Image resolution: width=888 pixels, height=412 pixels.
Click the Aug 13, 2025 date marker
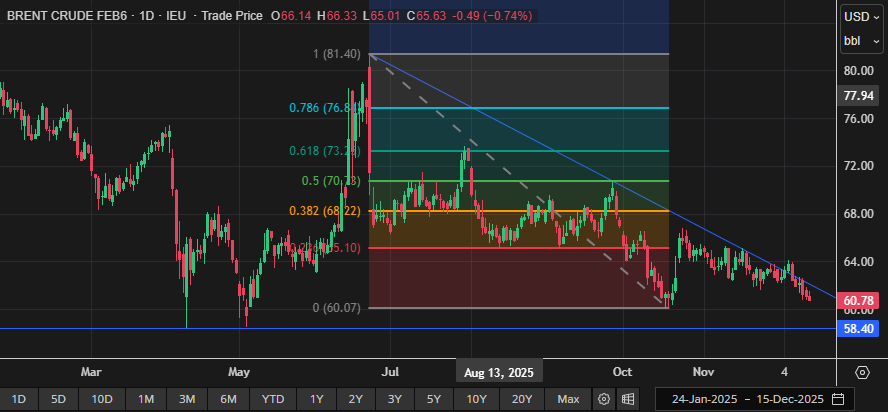pyautogui.click(x=498, y=372)
